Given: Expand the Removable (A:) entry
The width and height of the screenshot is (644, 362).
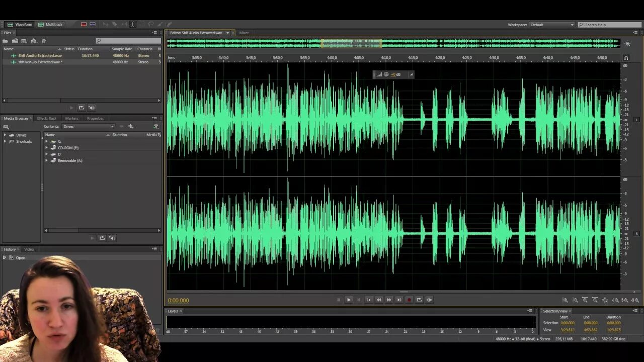Looking at the screenshot, I should pos(47,160).
